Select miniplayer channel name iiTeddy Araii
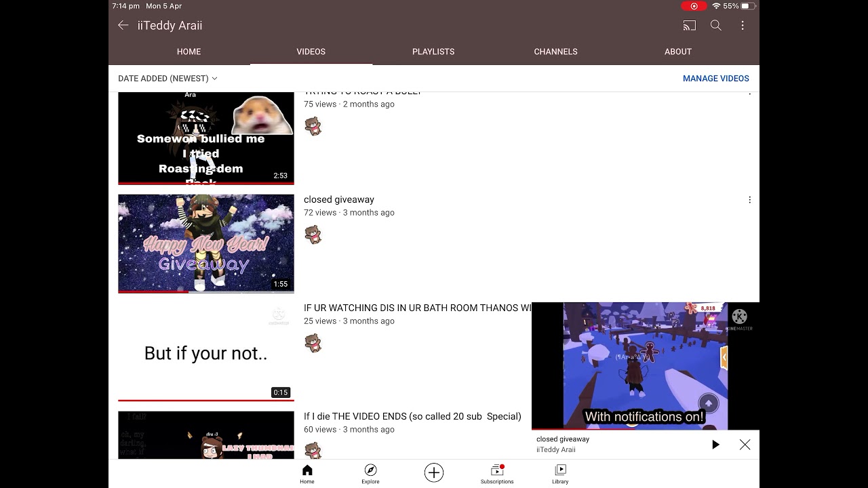 point(556,450)
